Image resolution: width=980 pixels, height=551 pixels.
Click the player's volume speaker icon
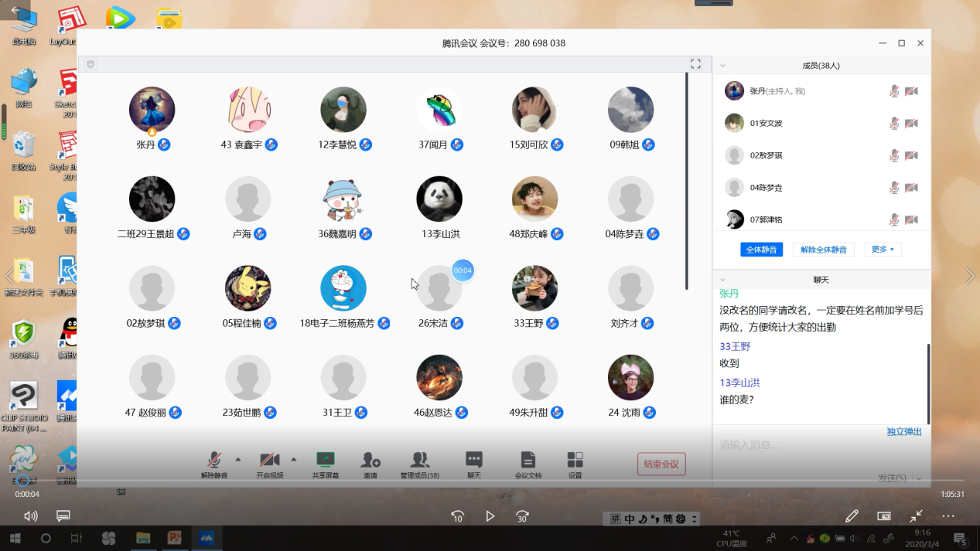30,515
